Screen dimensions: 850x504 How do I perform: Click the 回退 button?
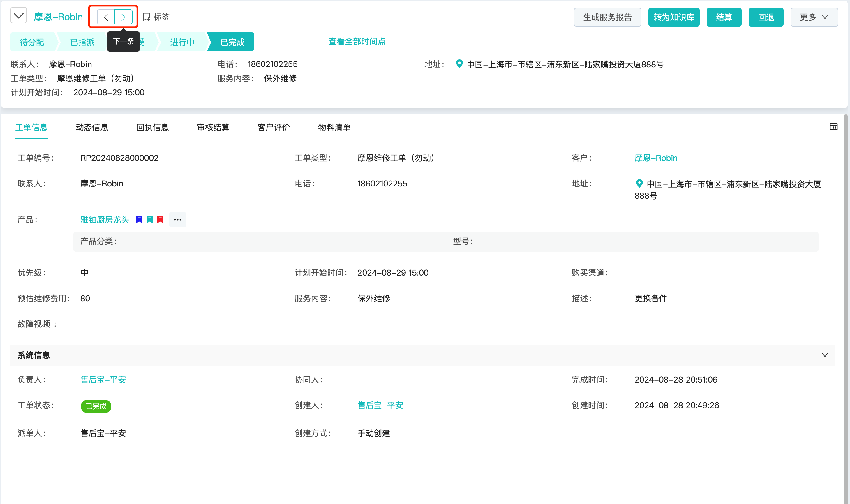click(x=766, y=17)
